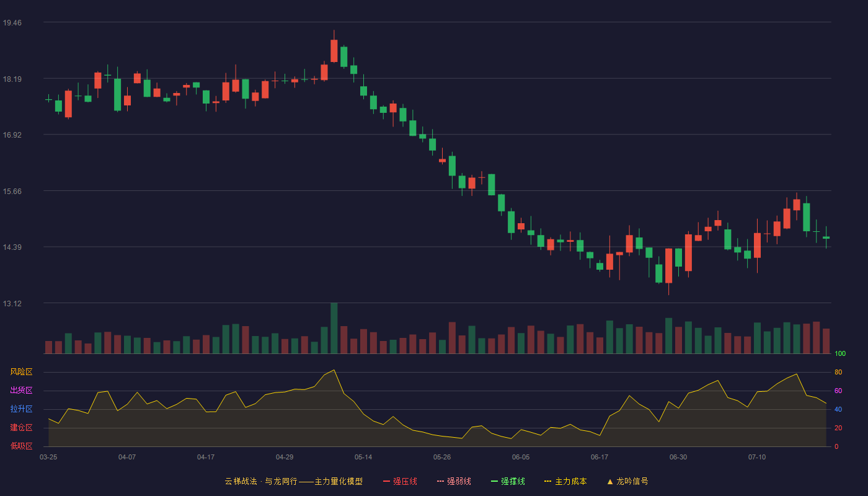The width and height of the screenshot is (868, 496).
Task: Click the 龙吟信号 triangle legend icon
Action: [609, 482]
